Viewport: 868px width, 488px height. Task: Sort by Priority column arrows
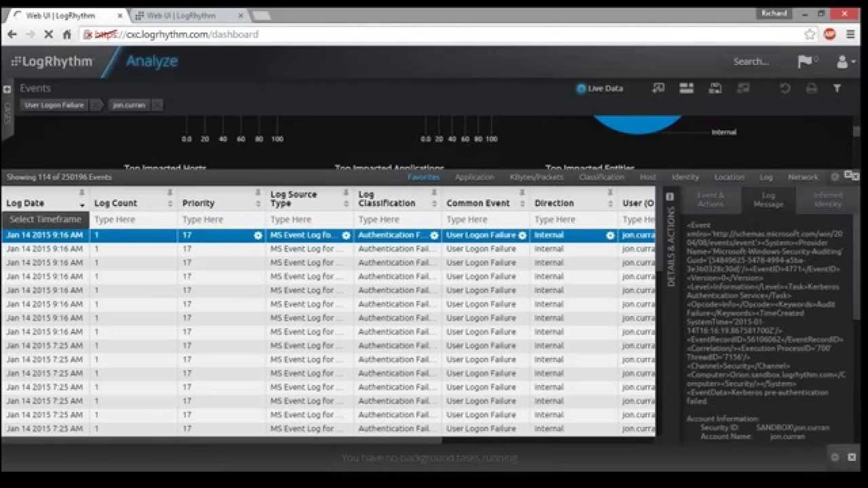pos(258,204)
